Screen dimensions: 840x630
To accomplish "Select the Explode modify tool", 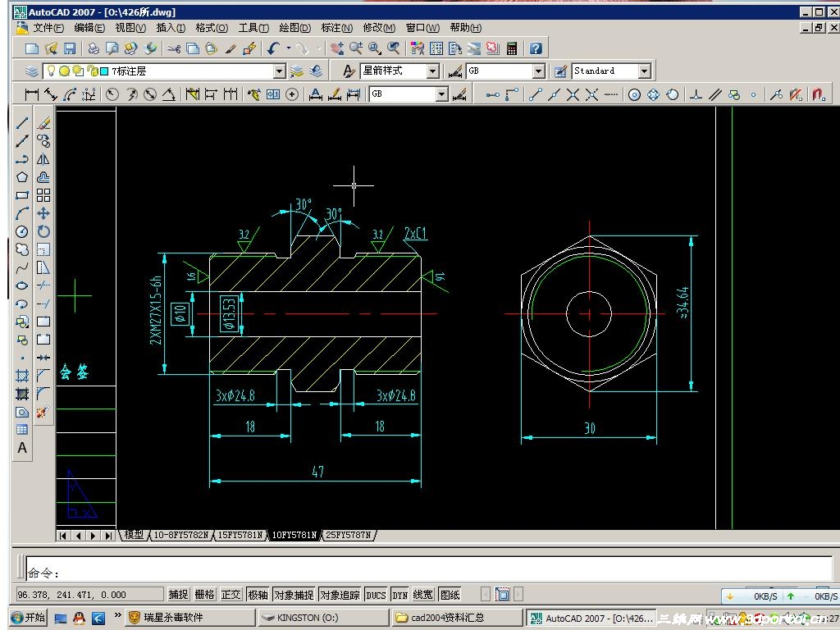I will click(x=43, y=412).
